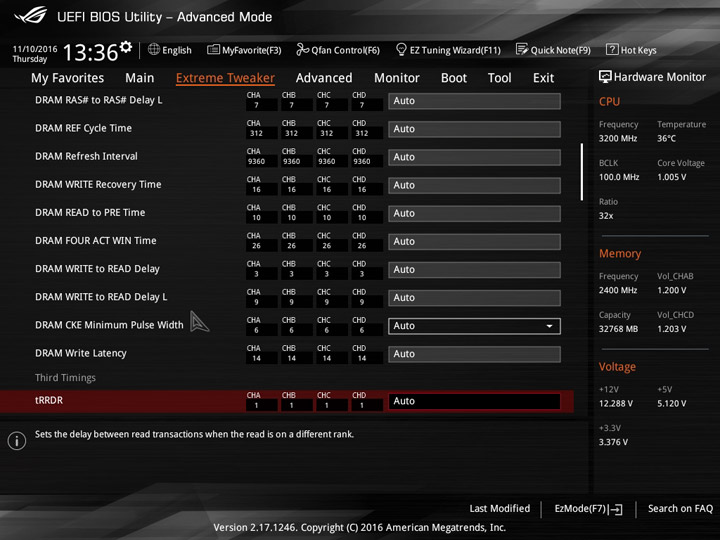Image resolution: width=720 pixels, height=540 pixels.
Task: Click the tRRDR Auto input field
Action: (474, 401)
